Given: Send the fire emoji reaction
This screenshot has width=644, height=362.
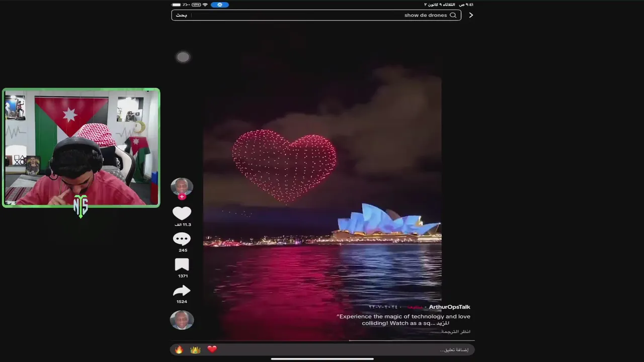Looking at the screenshot, I should [179, 349].
